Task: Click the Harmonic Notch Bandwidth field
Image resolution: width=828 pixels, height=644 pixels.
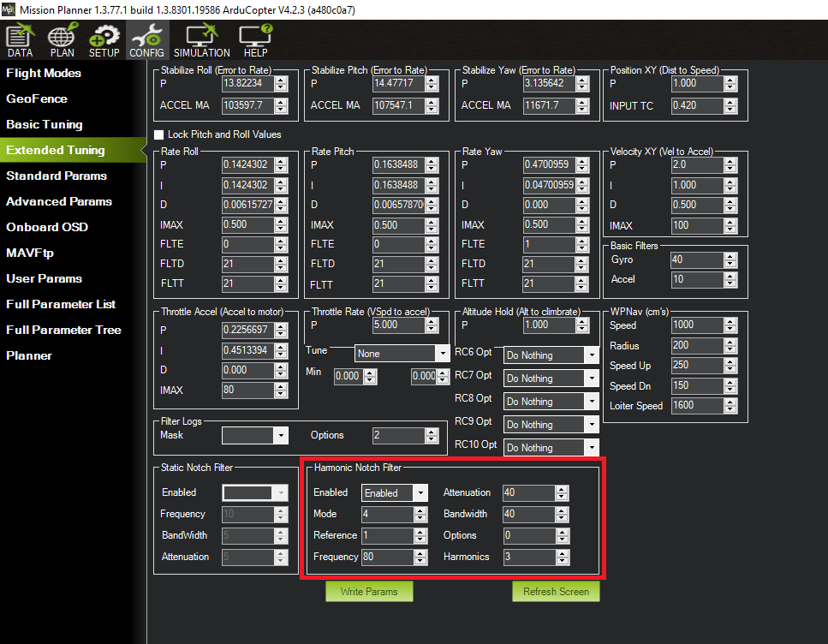Action: click(528, 514)
